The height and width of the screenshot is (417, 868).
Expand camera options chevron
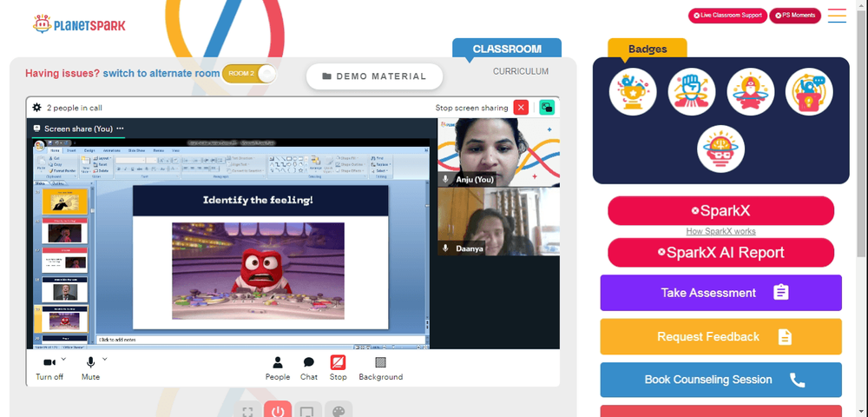tap(63, 359)
